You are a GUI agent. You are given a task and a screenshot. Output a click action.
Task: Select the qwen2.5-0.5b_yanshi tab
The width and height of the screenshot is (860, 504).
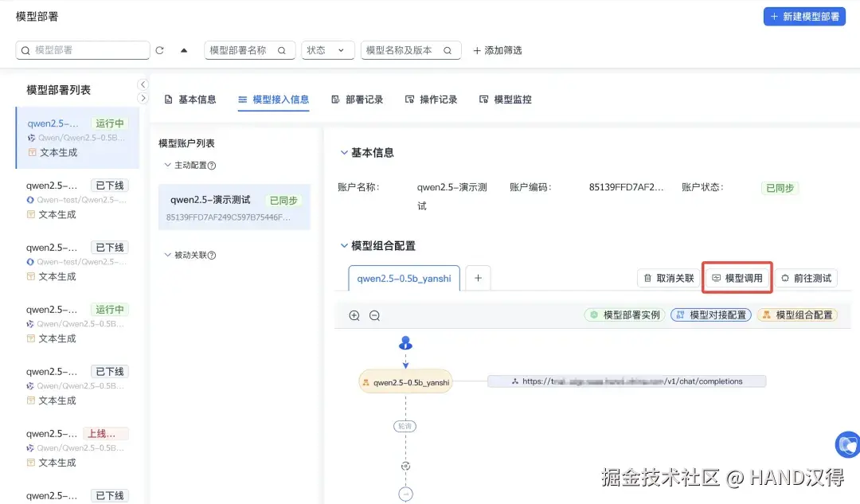405,278
